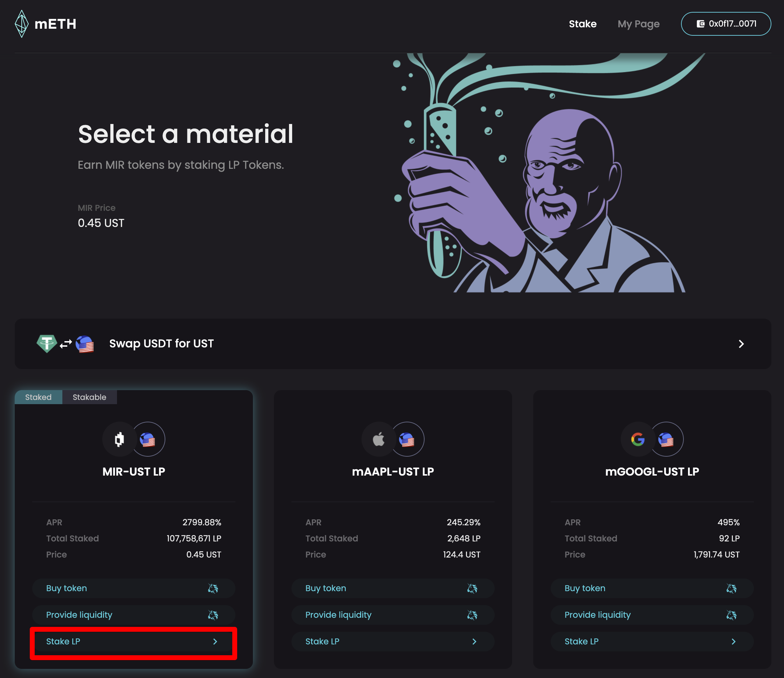Switch to the Stakable filter tab
The width and height of the screenshot is (784, 678).
pyautogui.click(x=89, y=397)
